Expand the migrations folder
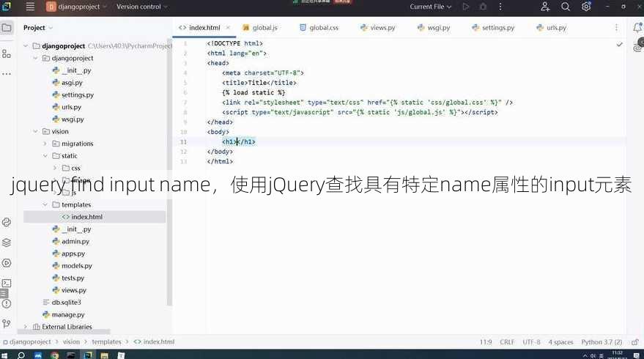This screenshot has width=644, height=359. point(45,144)
